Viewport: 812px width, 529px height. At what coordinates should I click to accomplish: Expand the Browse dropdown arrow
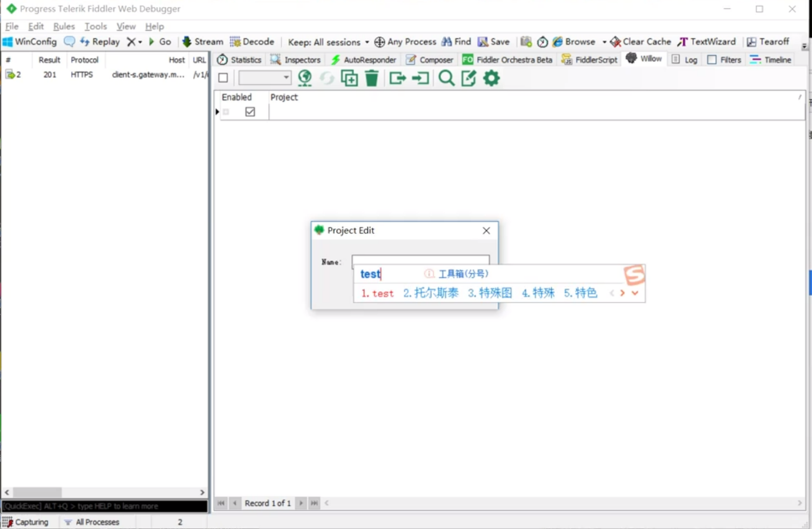click(604, 42)
